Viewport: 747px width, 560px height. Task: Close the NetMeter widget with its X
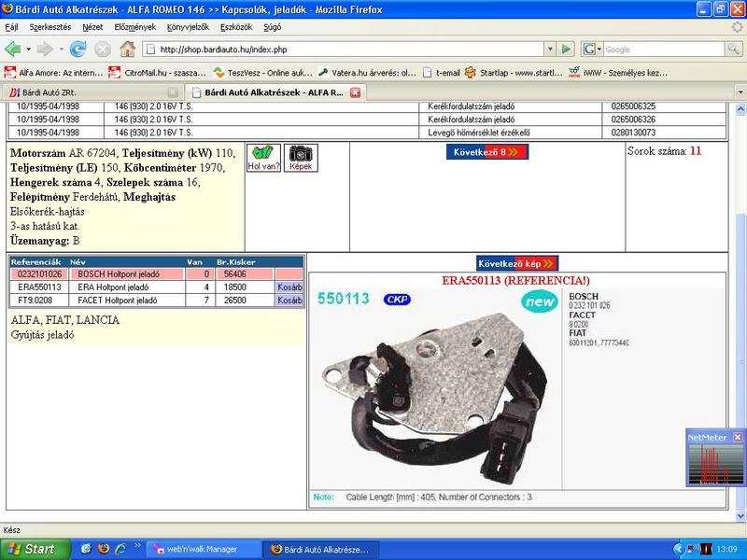738,437
